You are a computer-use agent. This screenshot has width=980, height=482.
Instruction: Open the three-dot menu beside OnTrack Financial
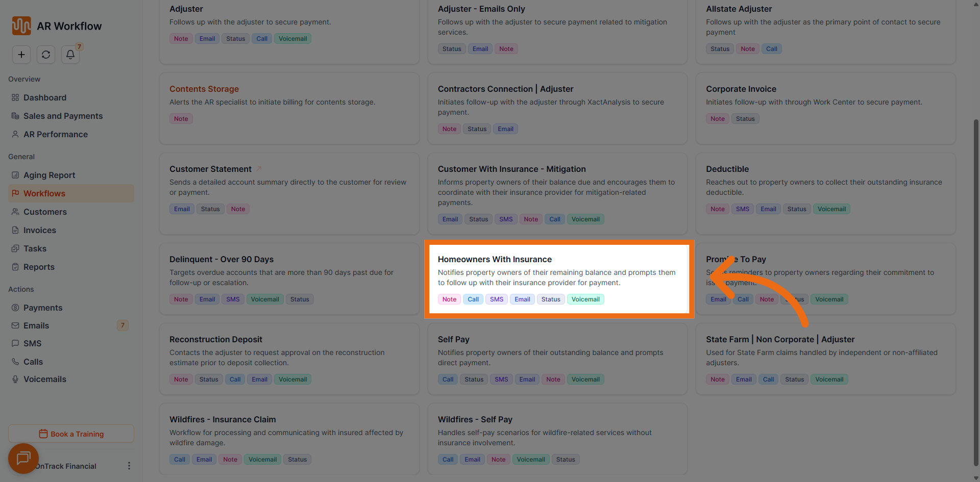[x=129, y=466]
